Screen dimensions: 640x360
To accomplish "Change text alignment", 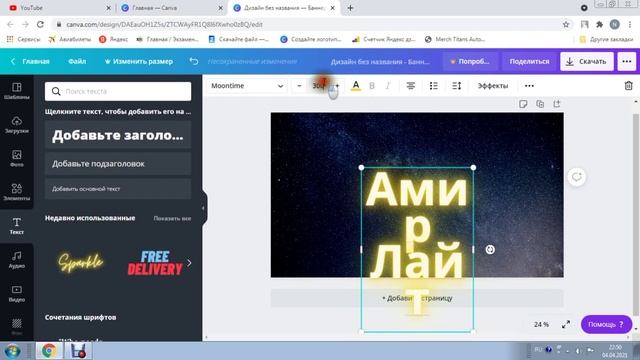I will click(x=411, y=86).
